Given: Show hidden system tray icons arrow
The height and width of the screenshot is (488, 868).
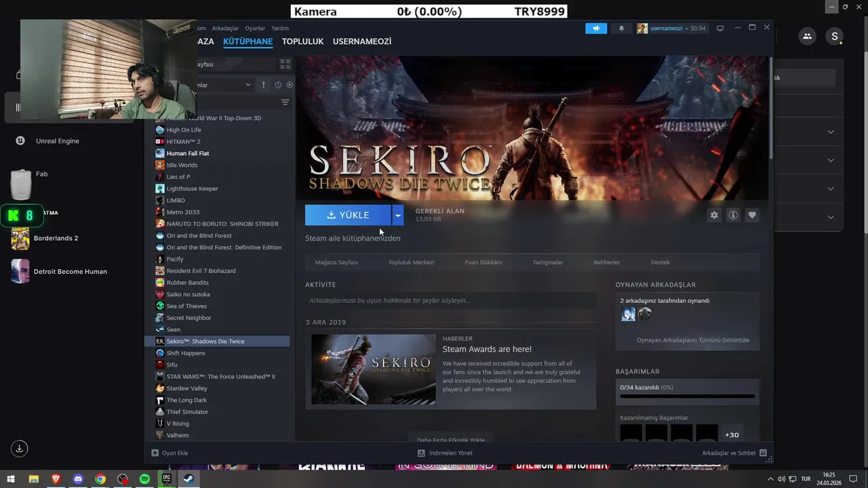Looking at the screenshot, I should pos(770,479).
